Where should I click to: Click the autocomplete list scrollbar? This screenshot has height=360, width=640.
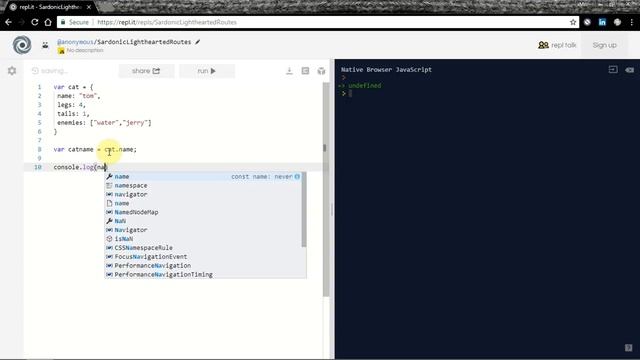(304, 210)
